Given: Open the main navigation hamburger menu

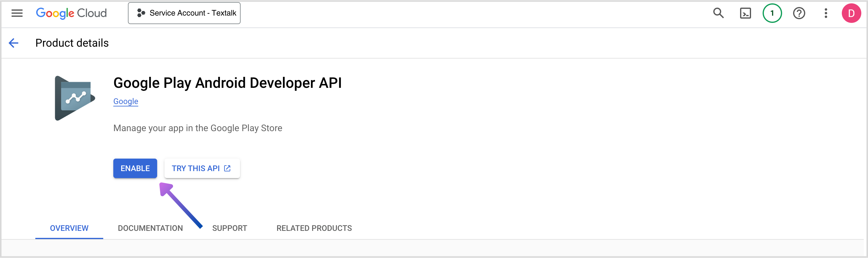Looking at the screenshot, I should [17, 13].
